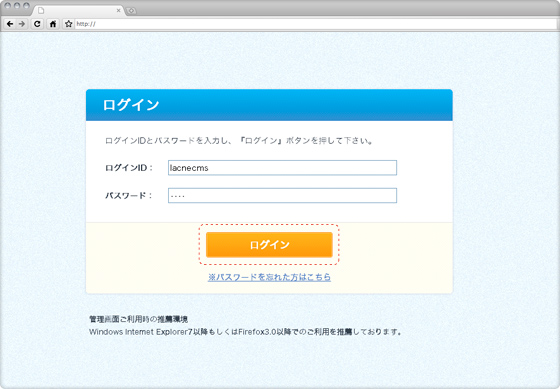The image size is (560, 389).
Task: Click the window zoom button
Action: coord(26,6)
